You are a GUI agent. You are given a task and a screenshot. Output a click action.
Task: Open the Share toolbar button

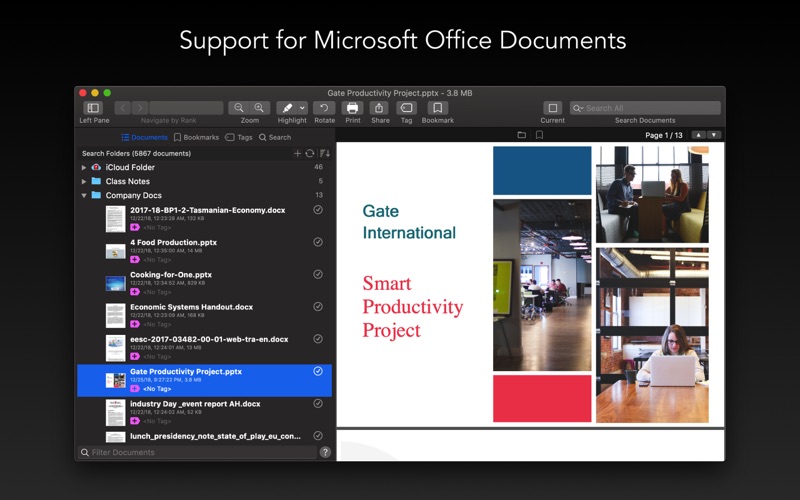point(380,108)
